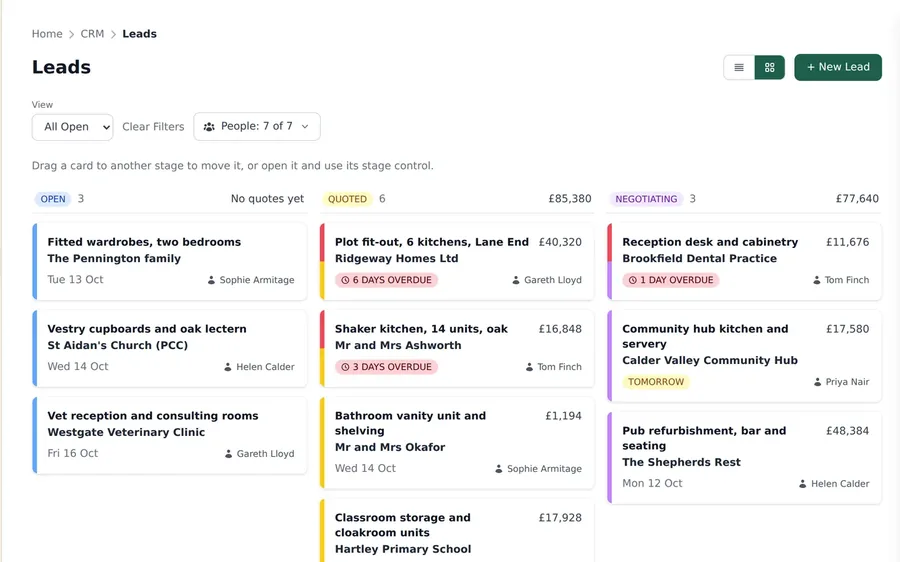900x562 pixels.
Task: Click the 6 DAYS OVERDUE badge
Action: 386,280
